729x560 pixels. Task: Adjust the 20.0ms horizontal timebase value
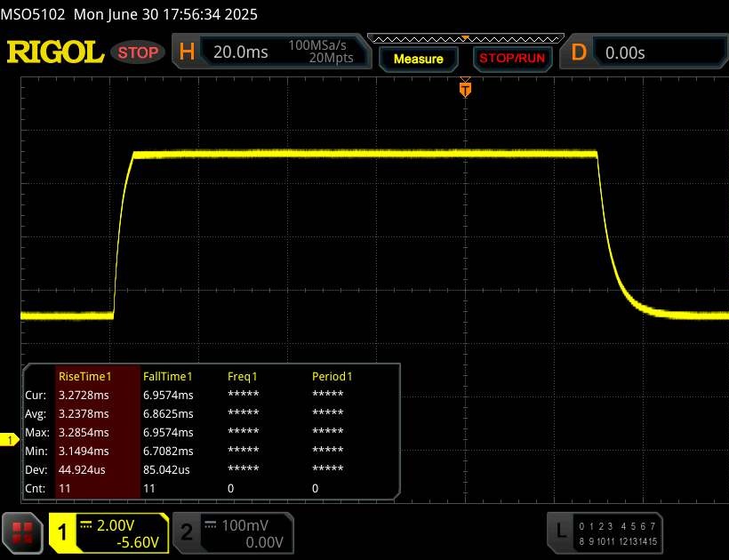pyautogui.click(x=240, y=52)
